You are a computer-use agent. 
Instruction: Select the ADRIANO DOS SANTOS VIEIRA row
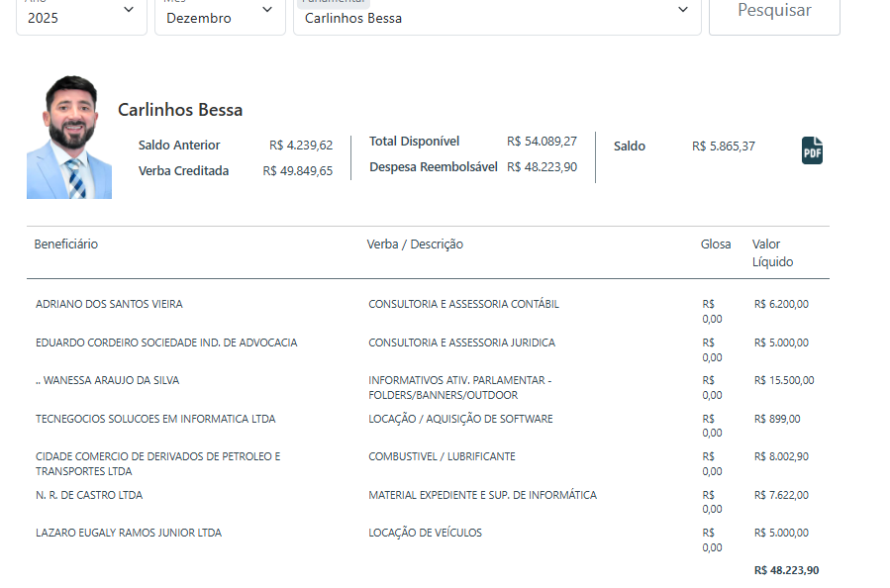pyautogui.click(x=109, y=305)
